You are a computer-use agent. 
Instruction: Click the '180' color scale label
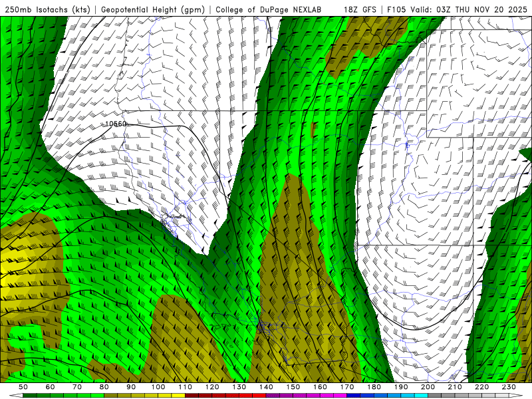point(374,387)
